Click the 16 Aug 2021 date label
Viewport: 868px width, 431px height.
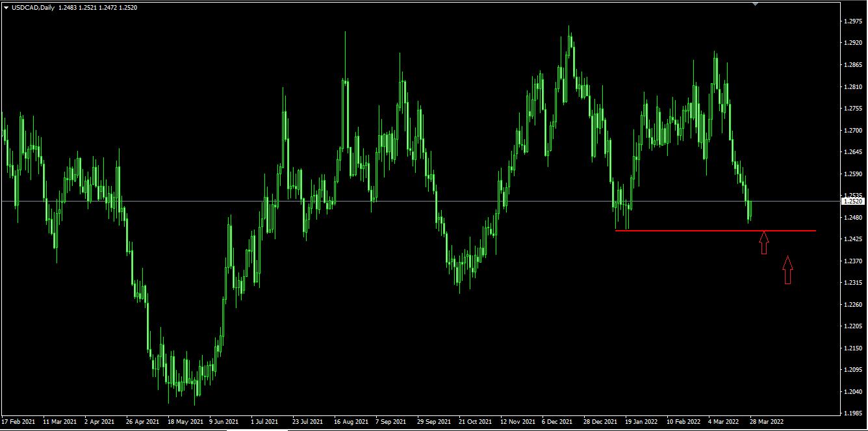pyautogui.click(x=351, y=421)
